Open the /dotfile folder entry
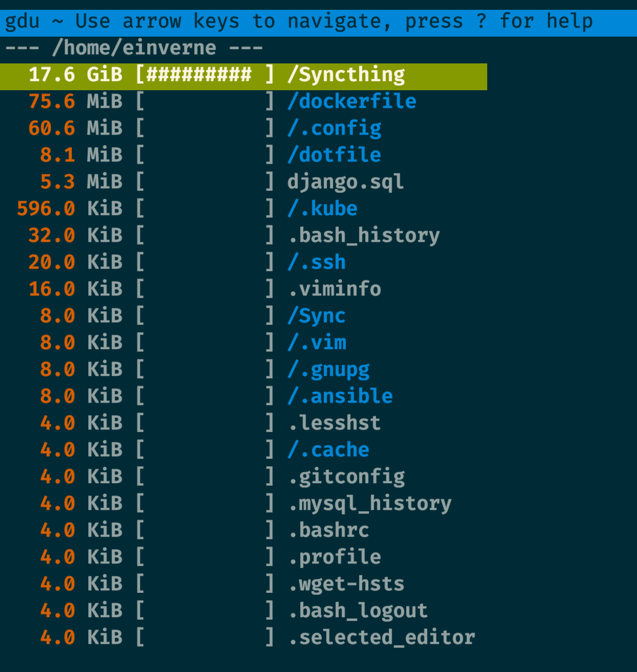The height and width of the screenshot is (672, 637). pyautogui.click(x=334, y=155)
